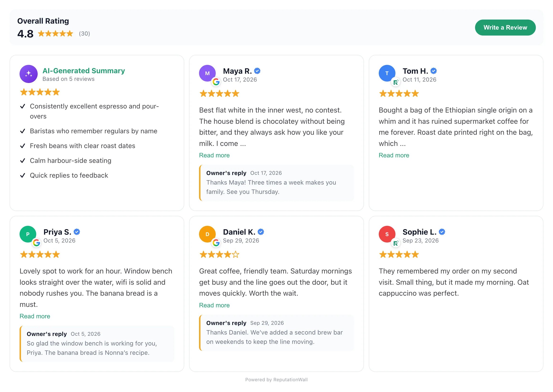
Task: Click Google badge on Daniel K.'s avatar
Action: coord(216,243)
